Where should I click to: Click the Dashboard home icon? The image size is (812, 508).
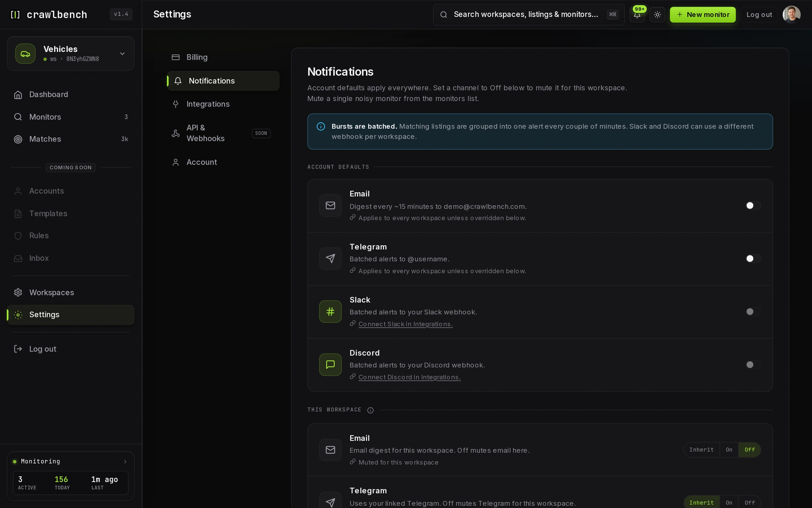(x=18, y=95)
